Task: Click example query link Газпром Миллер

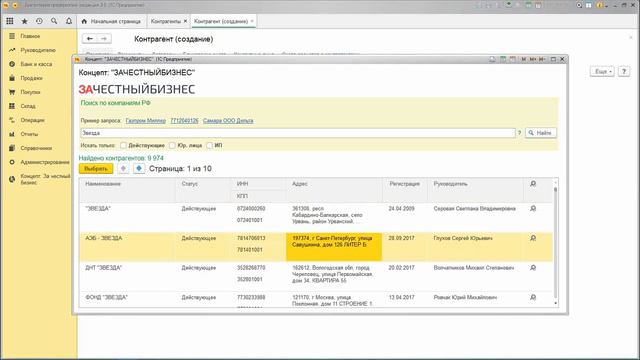Action: tap(146, 121)
